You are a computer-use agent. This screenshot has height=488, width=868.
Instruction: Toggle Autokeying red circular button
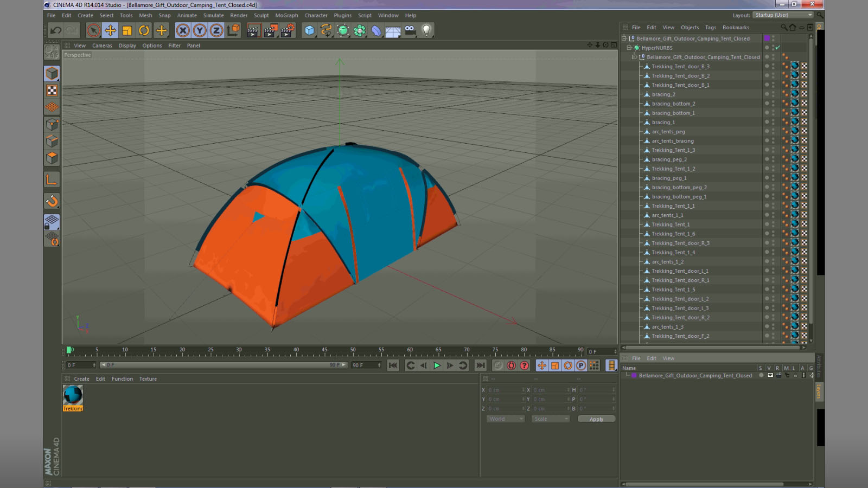point(512,365)
